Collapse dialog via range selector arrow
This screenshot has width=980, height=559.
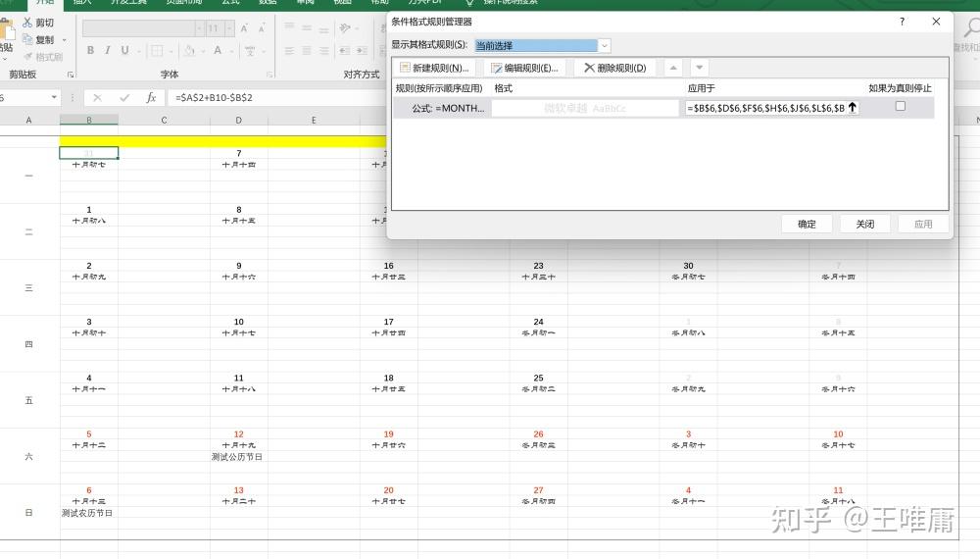click(x=852, y=108)
